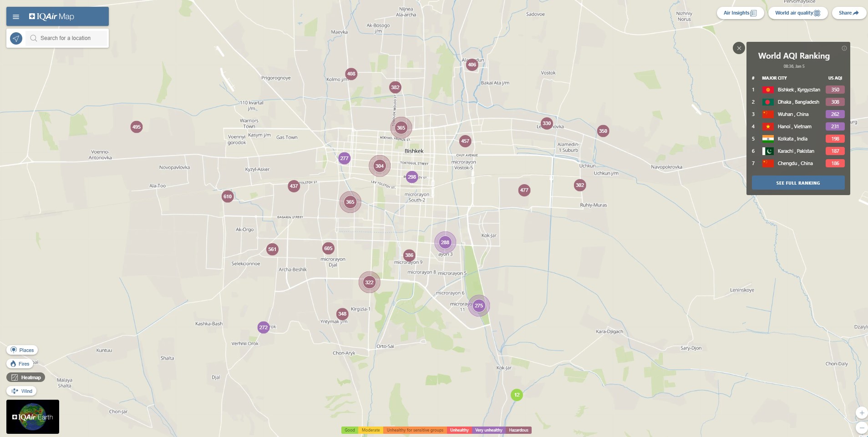Open the hamburger menu in IQAir header
The height and width of the screenshot is (437, 868).
click(x=16, y=17)
